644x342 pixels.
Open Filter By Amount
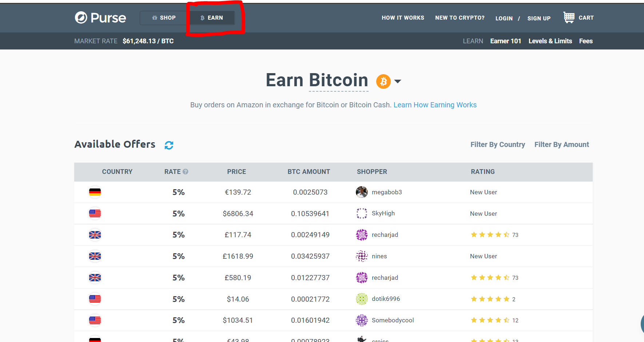tap(561, 144)
